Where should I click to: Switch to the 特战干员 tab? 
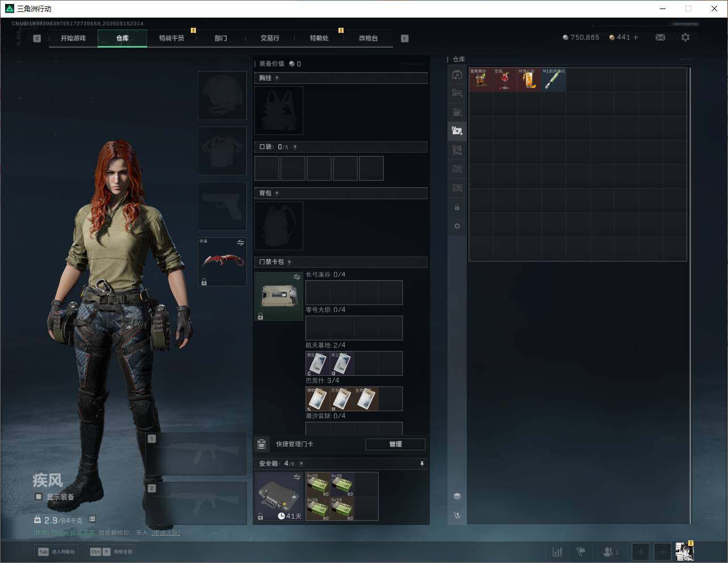tap(171, 38)
